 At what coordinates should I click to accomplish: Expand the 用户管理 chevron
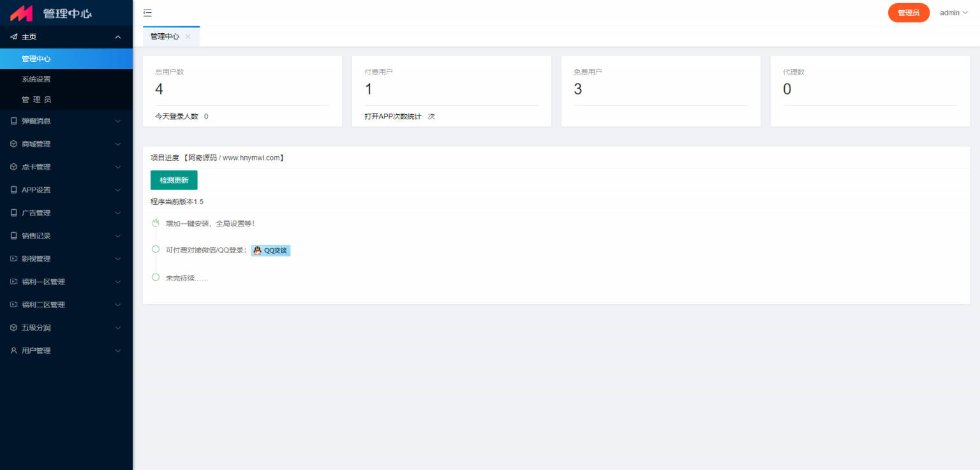coord(118,351)
